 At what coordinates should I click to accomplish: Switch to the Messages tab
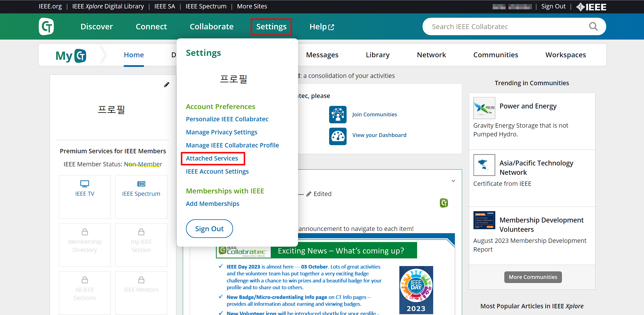(x=322, y=55)
